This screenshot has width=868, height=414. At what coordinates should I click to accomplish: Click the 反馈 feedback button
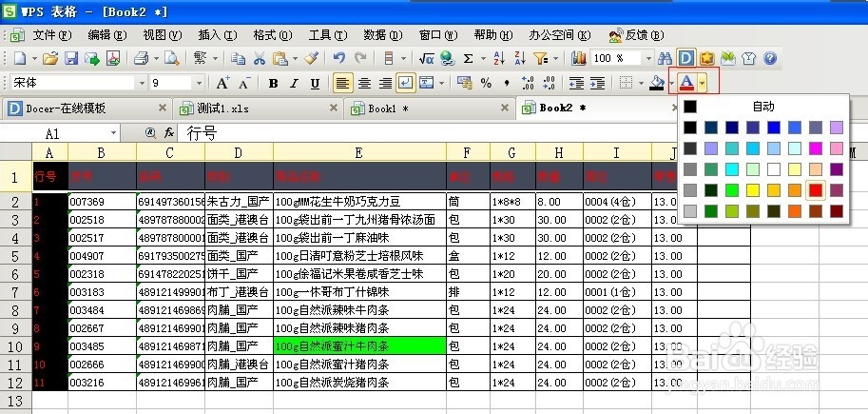point(636,35)
